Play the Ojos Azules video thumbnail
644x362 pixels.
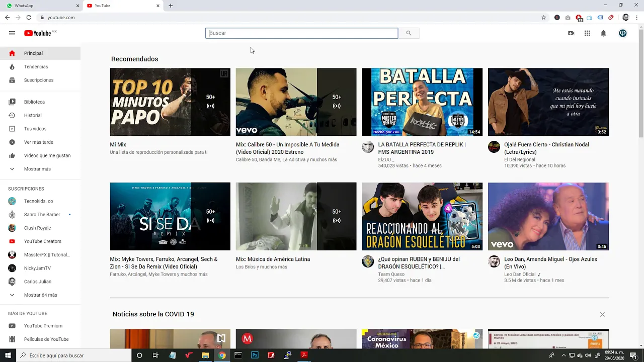(548, 216)
